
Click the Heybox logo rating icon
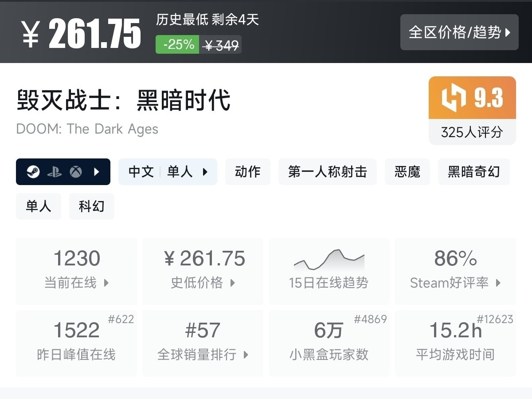[x=454, y=98]
